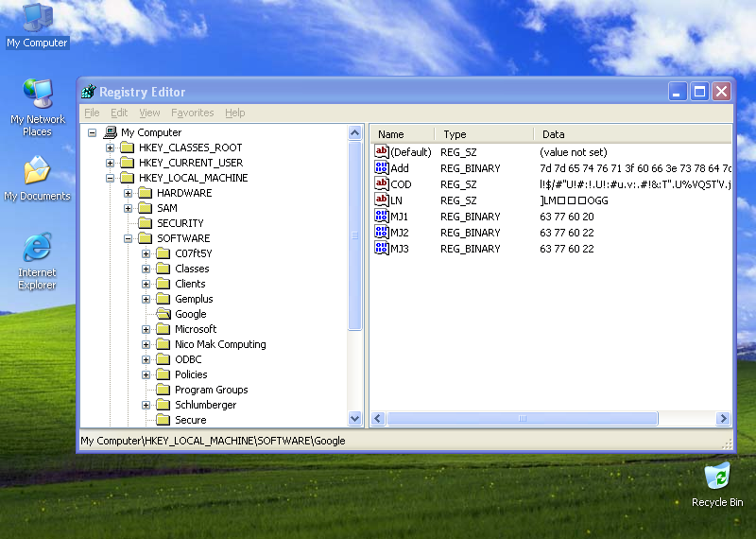Expand the HKEY_CLASSES_ROOT hive
This screenshot has width=756, height=539.
pyautogui.click(x=110, y=148)
